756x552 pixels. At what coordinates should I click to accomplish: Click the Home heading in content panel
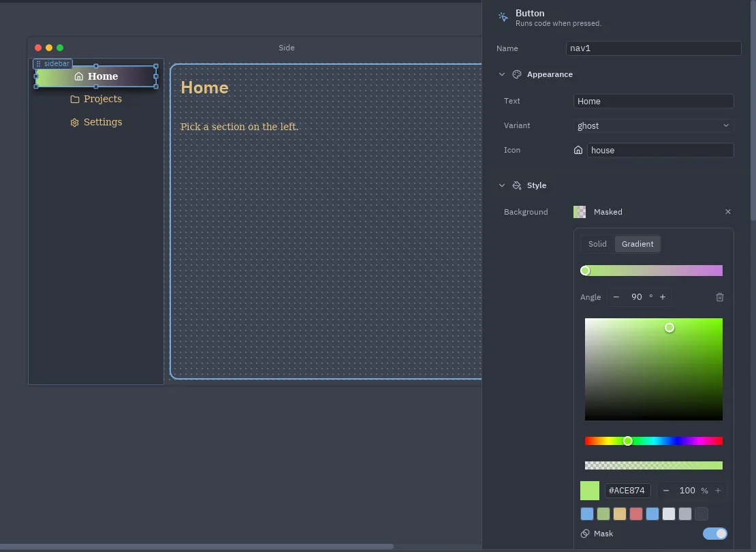(204, 87)
